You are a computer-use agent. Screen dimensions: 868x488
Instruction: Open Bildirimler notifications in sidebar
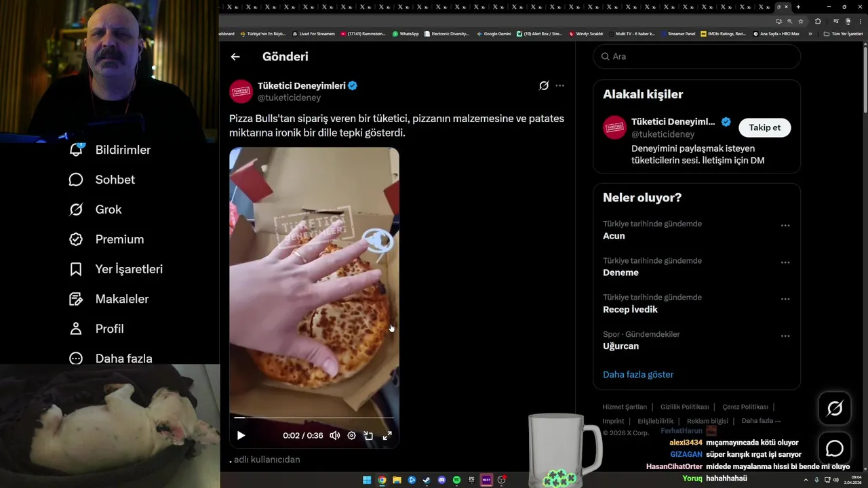110,150
